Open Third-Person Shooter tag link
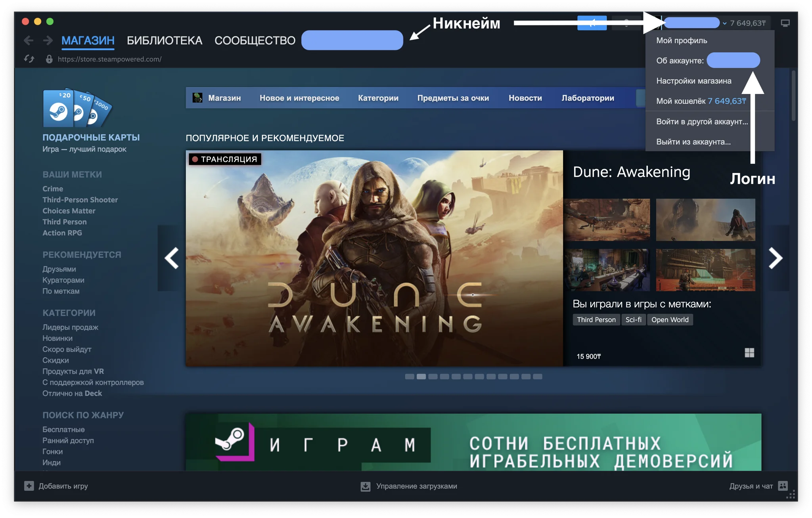This screenshot has width=812, height=518. (x=80, y=200)
